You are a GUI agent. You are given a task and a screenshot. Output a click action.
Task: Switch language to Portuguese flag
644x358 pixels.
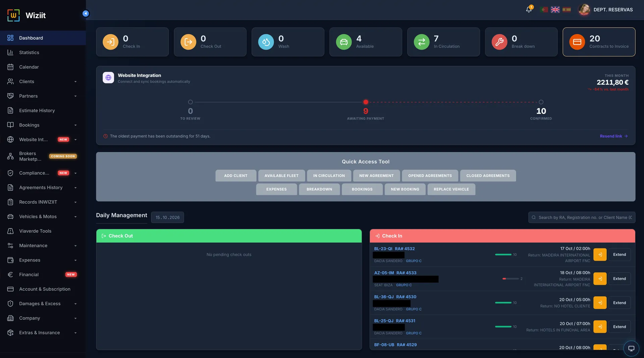[544, 9]
